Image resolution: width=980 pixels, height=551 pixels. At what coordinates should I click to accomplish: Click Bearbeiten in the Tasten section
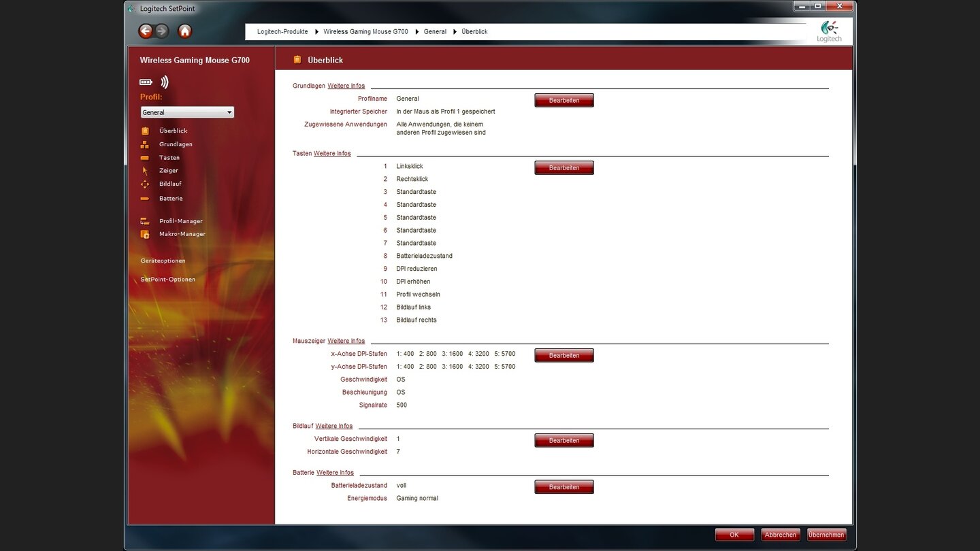click(564, 168)
